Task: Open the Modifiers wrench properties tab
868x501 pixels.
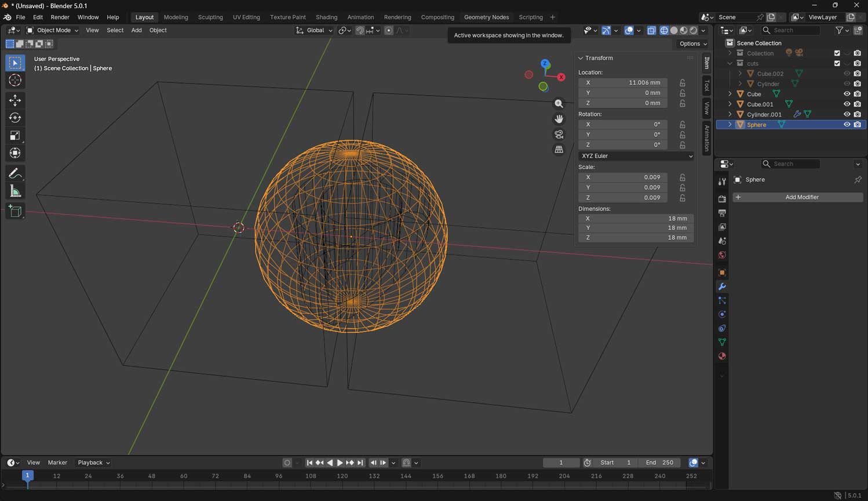Action: [x=722, y=286]
